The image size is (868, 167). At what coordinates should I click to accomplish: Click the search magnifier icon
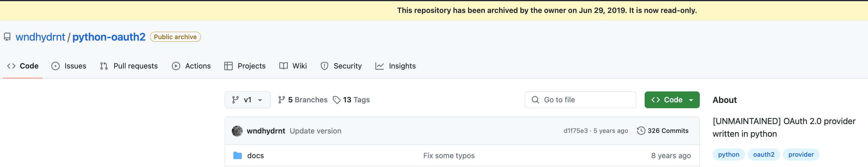[535, 100]
